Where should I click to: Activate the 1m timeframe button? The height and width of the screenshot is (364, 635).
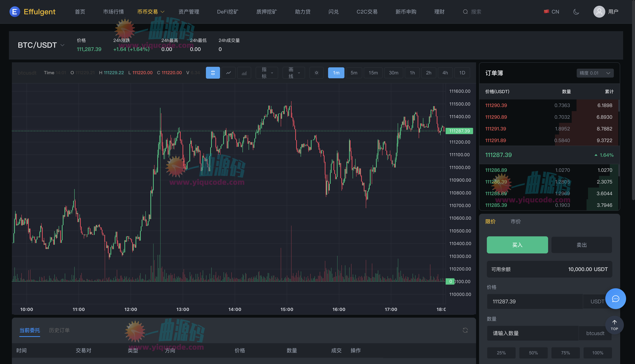[336, 73]
